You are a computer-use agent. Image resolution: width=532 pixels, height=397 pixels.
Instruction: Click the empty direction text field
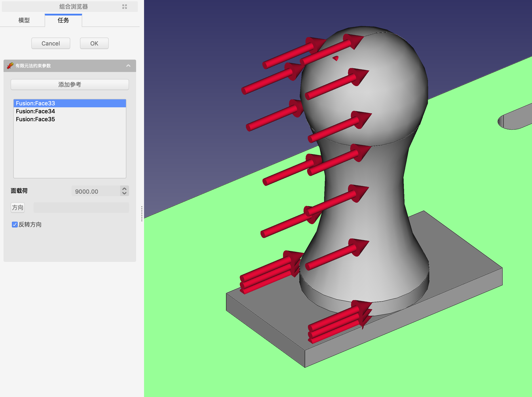pos(81,207)
